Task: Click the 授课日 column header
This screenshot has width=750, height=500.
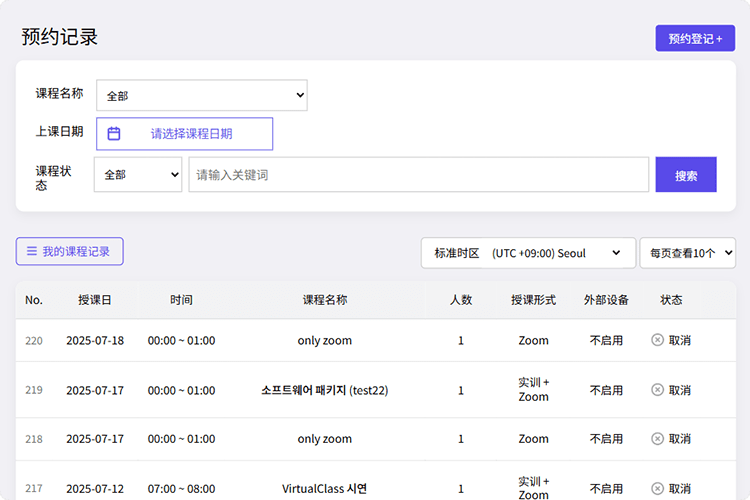Action: coord(95,300)
